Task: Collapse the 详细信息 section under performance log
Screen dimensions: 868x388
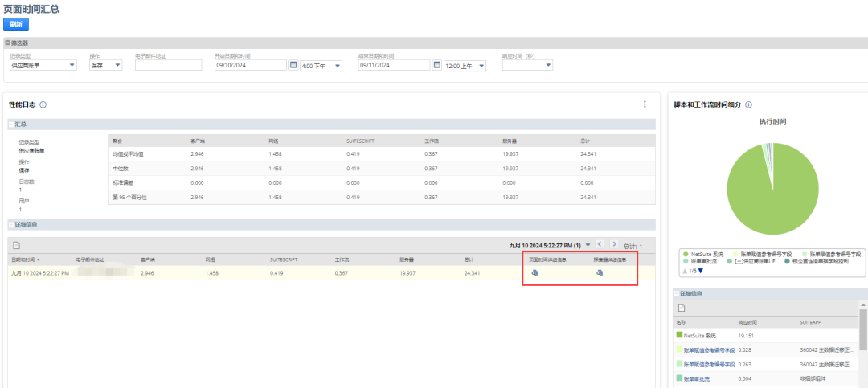Action: [x=11, y=225]
